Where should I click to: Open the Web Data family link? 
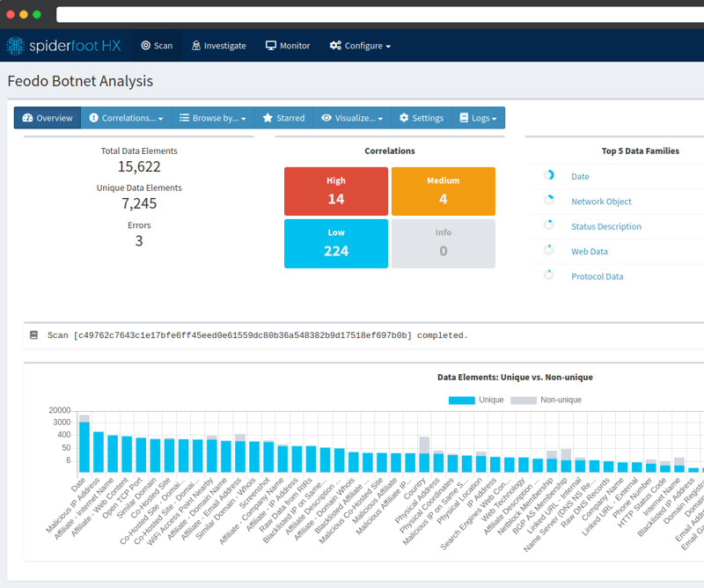pyautogui.click(x=589, y=252)
